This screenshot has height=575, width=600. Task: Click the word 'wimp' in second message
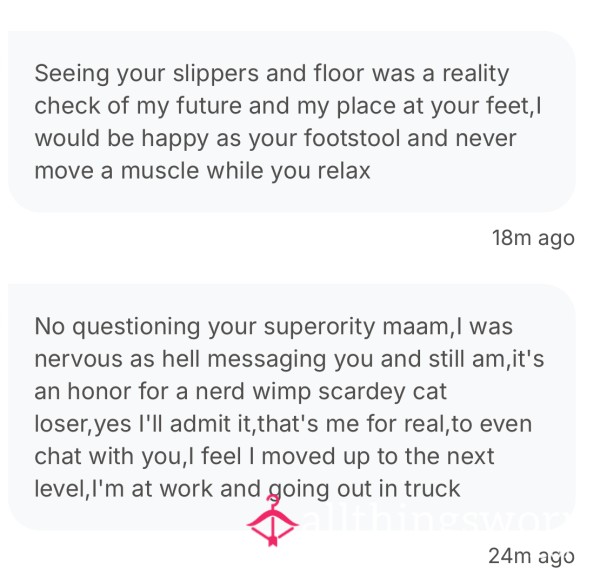coord(282,393)
